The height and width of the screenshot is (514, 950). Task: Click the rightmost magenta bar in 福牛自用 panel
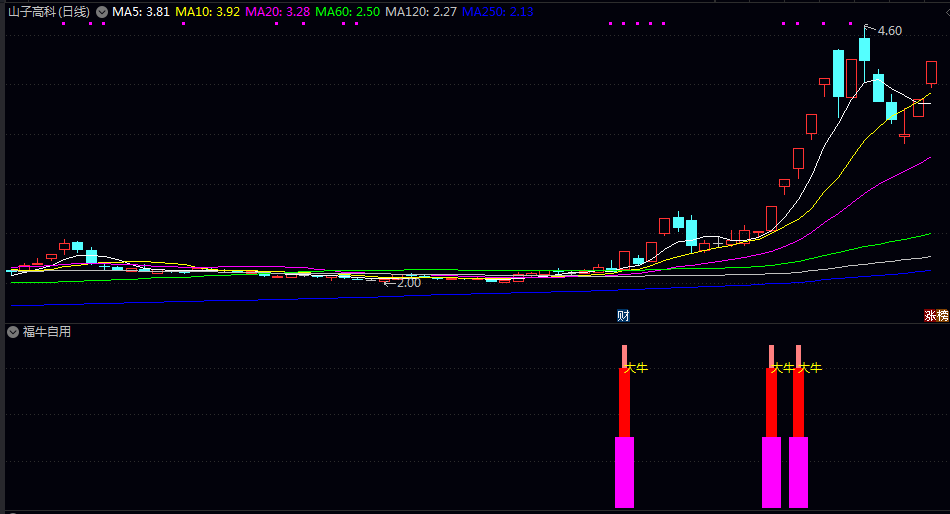click(x=799, y=472)
